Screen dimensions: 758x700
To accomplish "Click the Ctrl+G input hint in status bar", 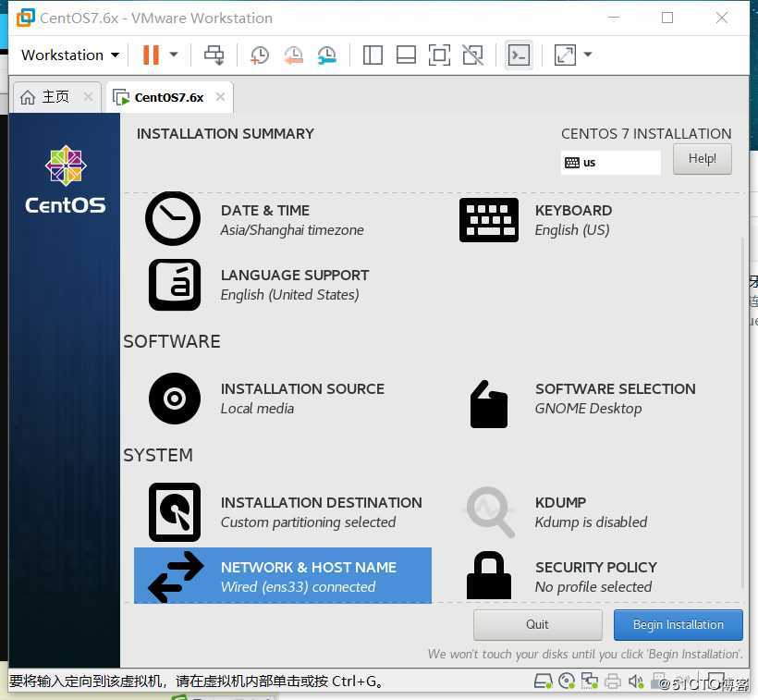I will coord(197,682).
